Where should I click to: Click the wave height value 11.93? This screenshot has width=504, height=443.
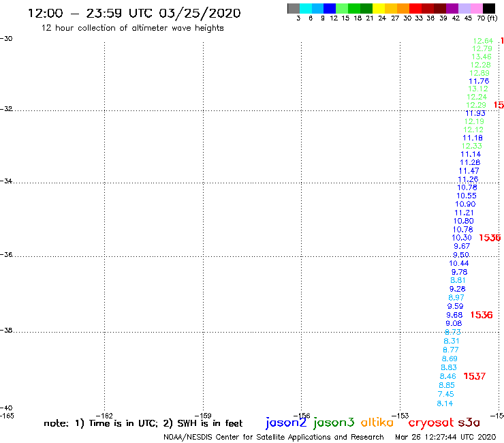click(x=475, y=113)
